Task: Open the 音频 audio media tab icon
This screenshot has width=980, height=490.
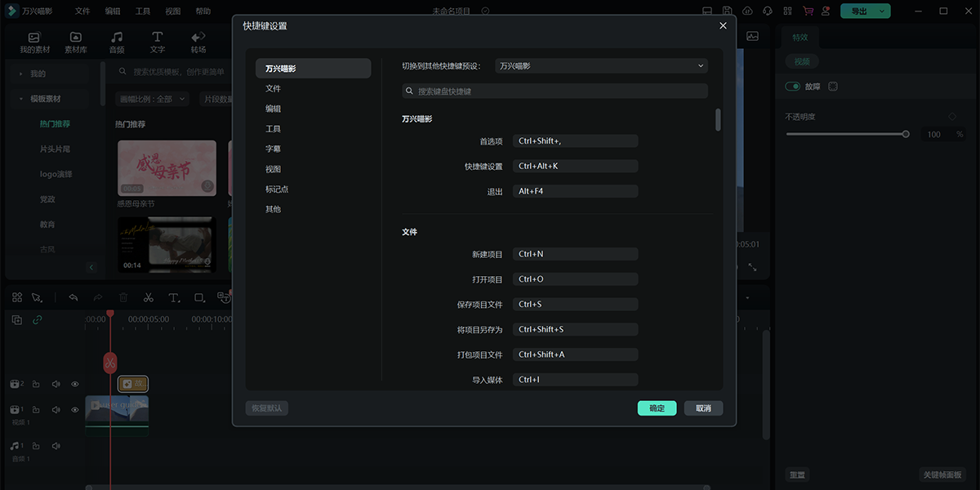Action: (x=117, y=42)
